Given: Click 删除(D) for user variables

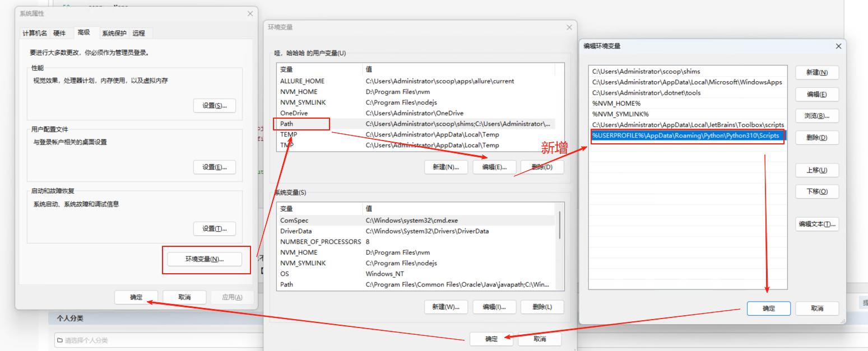Looking at the screenshot, I should 542,167.
